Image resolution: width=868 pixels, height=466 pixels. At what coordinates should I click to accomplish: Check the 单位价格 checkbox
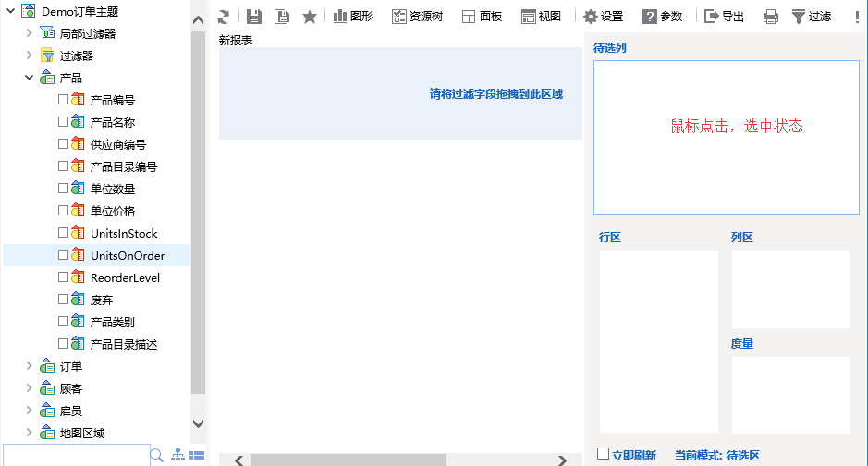pyautogui.click(x=63, y=210)
